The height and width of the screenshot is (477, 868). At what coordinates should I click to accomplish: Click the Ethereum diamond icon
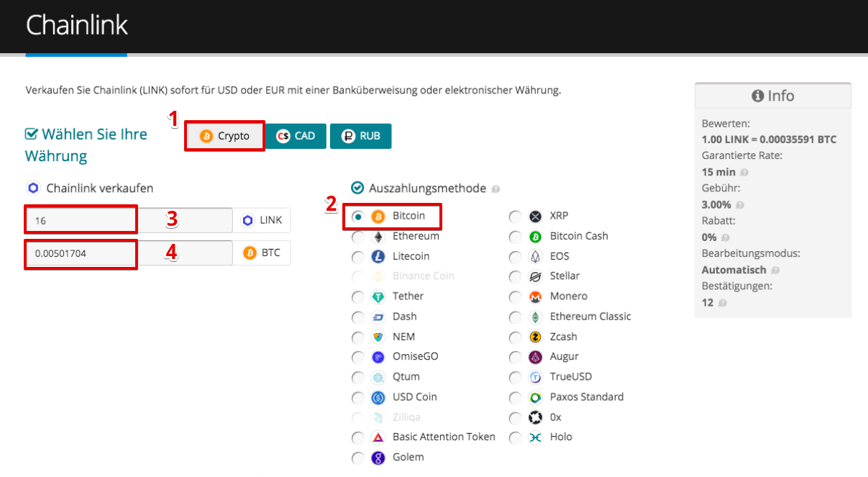pos(378,236)
